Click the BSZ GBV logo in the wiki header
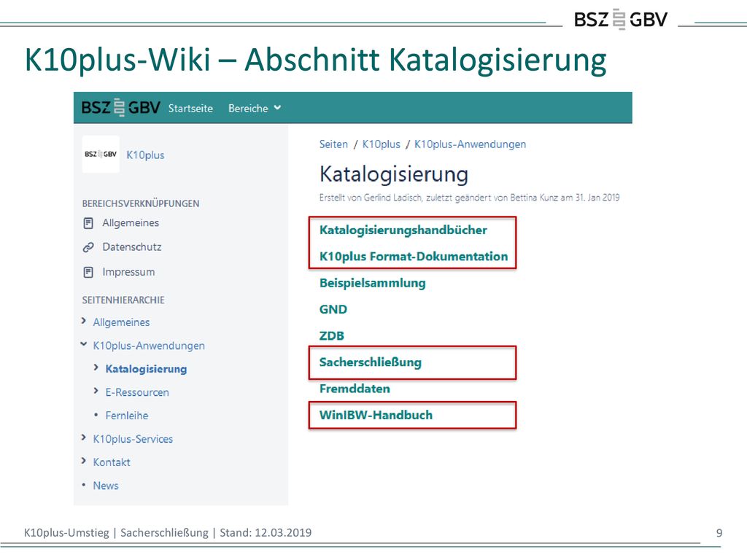This screenshot has width=747, height=560. coord(120,108)
